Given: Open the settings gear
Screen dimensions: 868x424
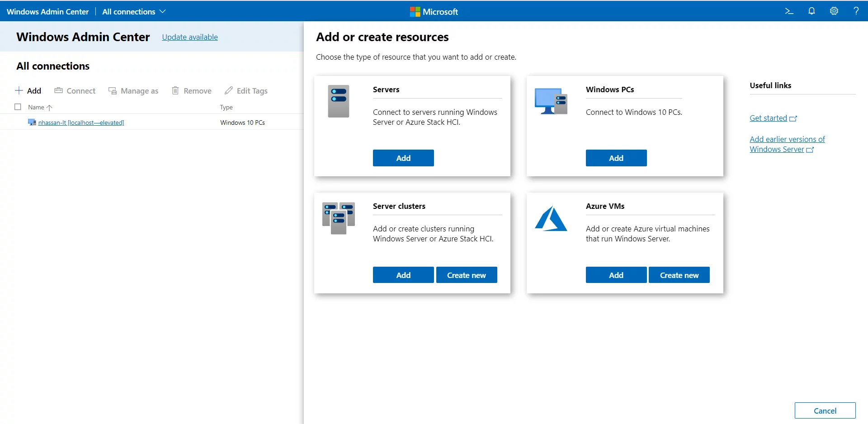Looking at the screenshot, I should [834, 11].
